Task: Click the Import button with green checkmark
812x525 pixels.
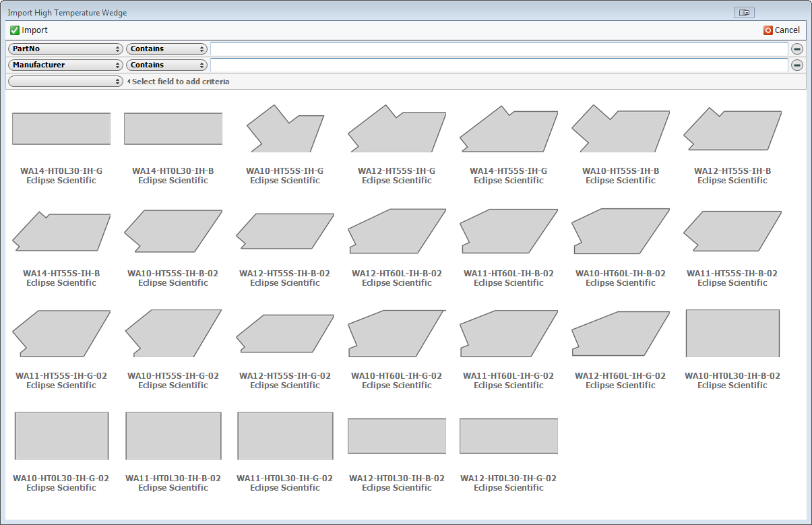Action: coord(29,30)
